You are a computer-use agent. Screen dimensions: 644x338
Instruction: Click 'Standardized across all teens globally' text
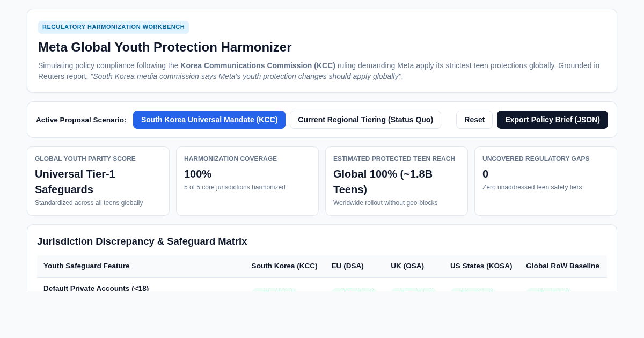point(89,203)
